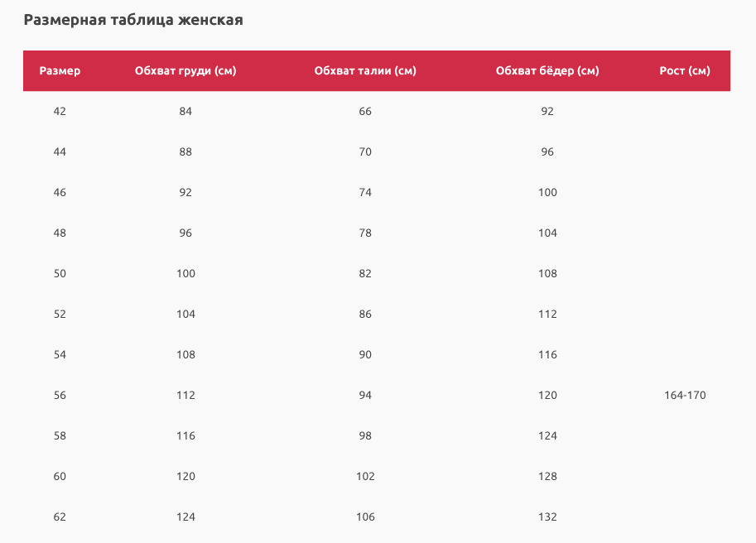Screen dimensions: 756x543
Task: Click chest value 100 in size 50 row
Action: (185, 274)
